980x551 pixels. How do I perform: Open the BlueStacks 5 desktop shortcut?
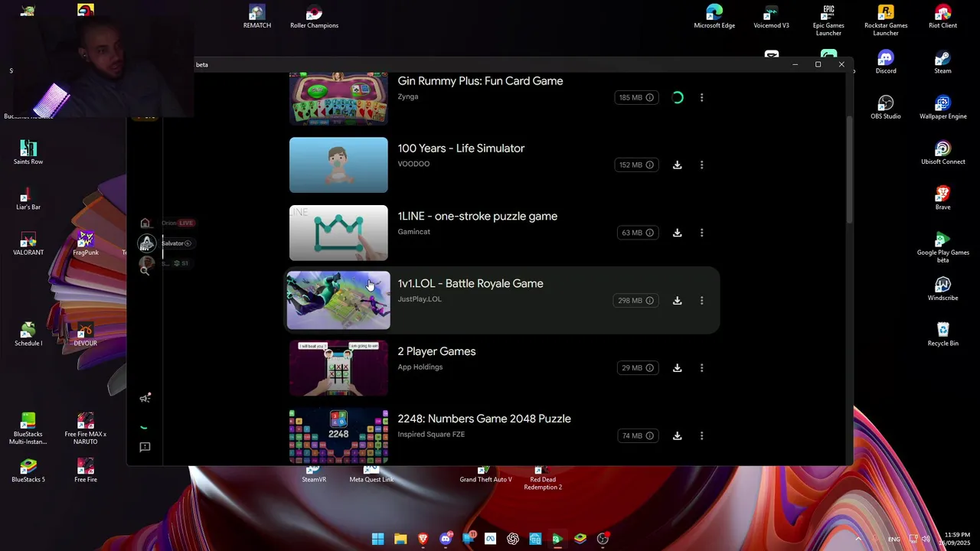(x=28, y=471)
